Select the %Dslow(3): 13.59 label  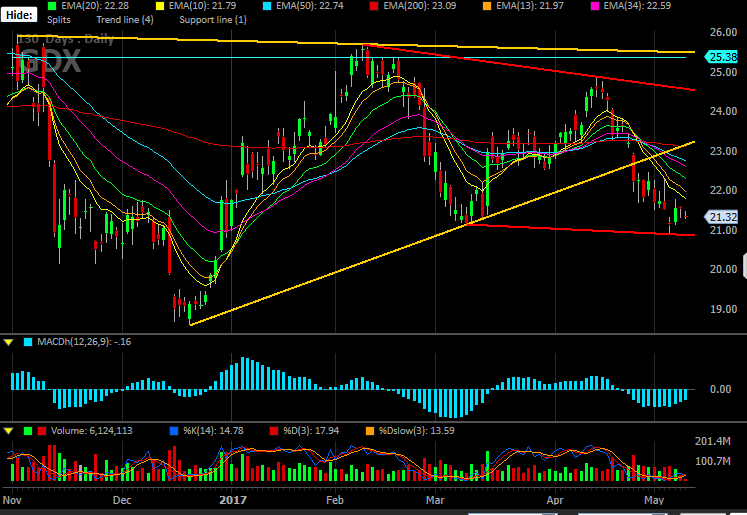pyautogui.click(x=417, y=431)
